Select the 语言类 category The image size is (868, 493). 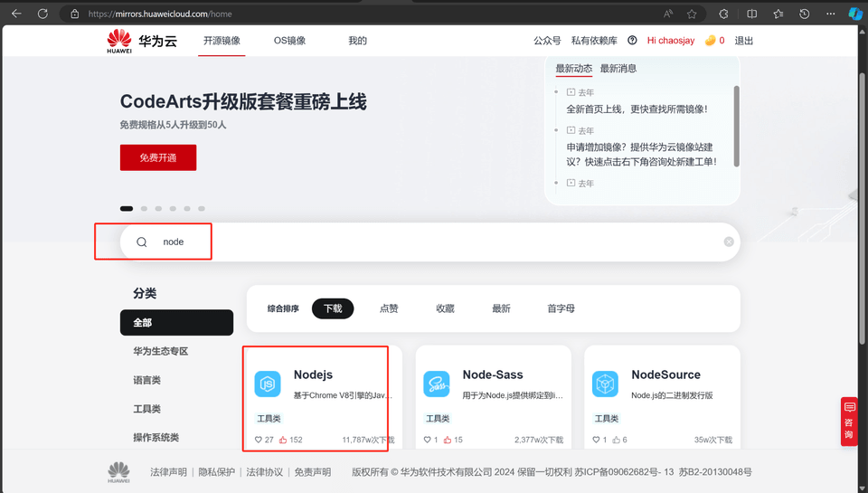[x=146, y=380]
